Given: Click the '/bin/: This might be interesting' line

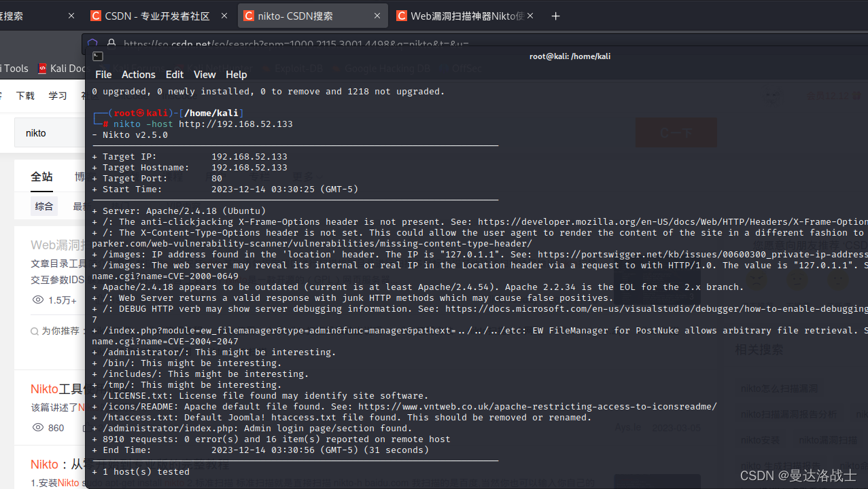Looking at the screenshot, I should [187, 363].
